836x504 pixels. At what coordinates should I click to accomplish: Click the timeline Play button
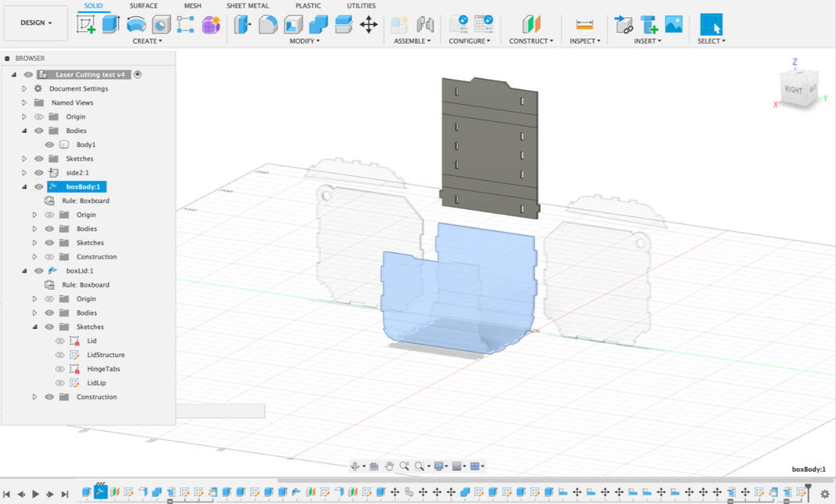(x=36, y=494)
